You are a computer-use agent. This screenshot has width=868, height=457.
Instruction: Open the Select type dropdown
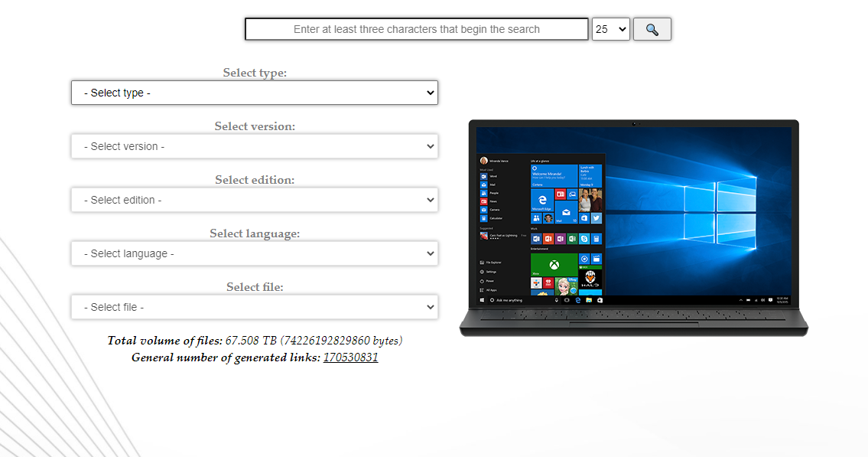(255, 93)
